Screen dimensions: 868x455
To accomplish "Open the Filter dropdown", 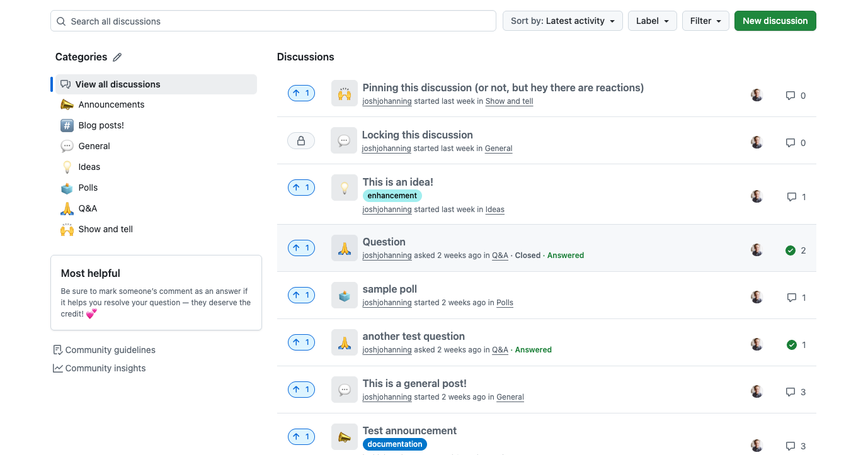I will (705, 20).
